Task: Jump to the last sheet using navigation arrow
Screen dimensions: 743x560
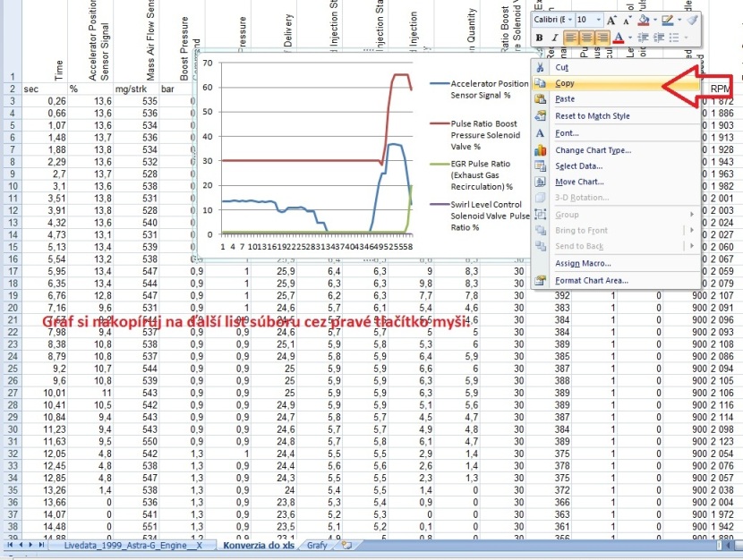Action: tap(41, 544)
